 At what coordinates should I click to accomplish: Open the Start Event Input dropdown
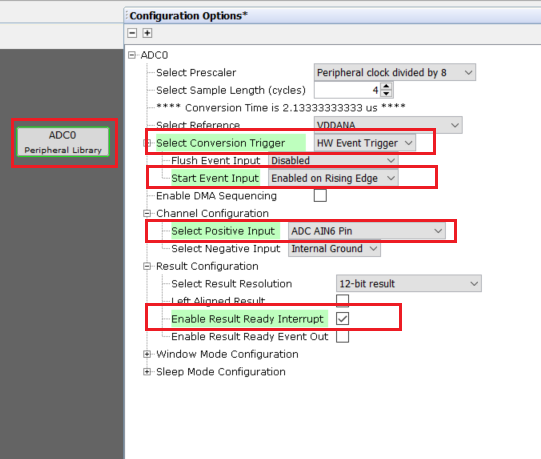pos(333,178)
